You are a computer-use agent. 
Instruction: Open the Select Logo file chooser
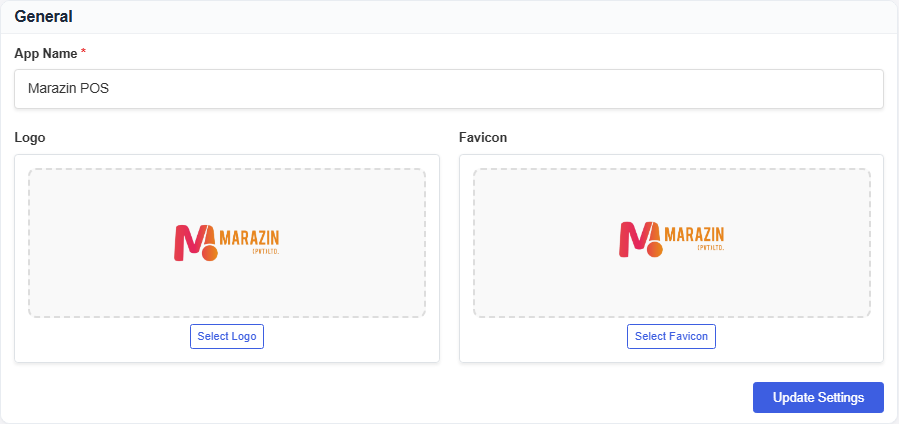(x=227, y=336)
